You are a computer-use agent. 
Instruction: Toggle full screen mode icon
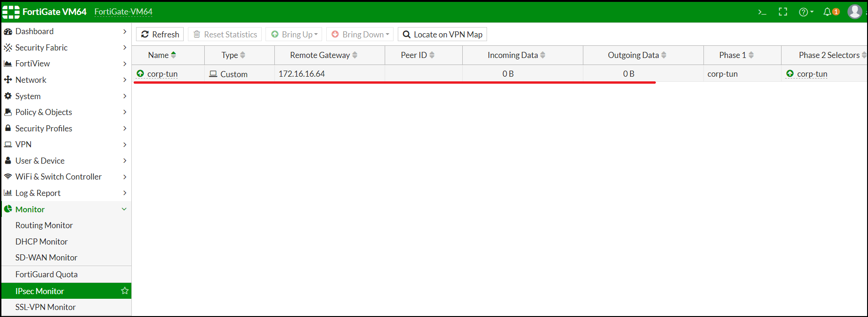783,12
